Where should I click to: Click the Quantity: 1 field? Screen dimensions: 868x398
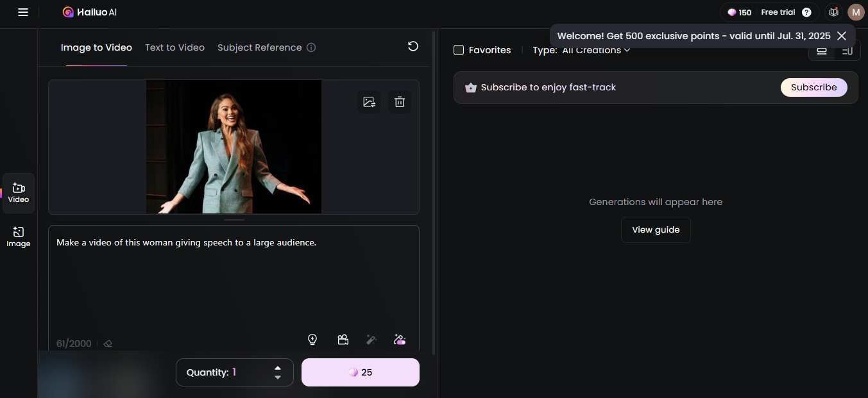tap(235, 372)
